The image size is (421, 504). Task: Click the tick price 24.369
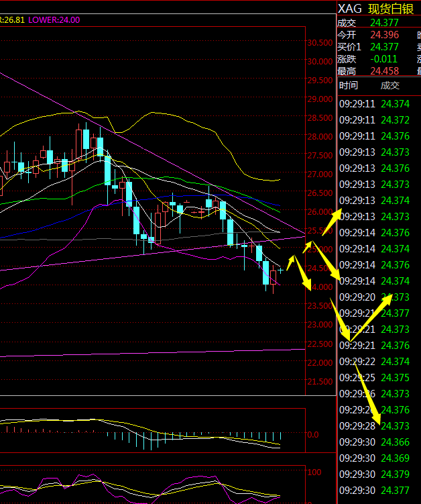395,458
